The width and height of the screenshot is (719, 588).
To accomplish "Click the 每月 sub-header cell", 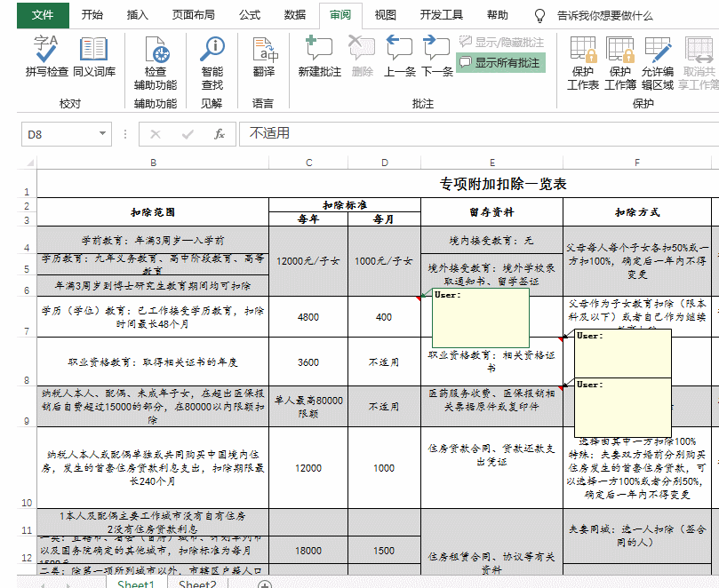I will [x=384, y=219].
